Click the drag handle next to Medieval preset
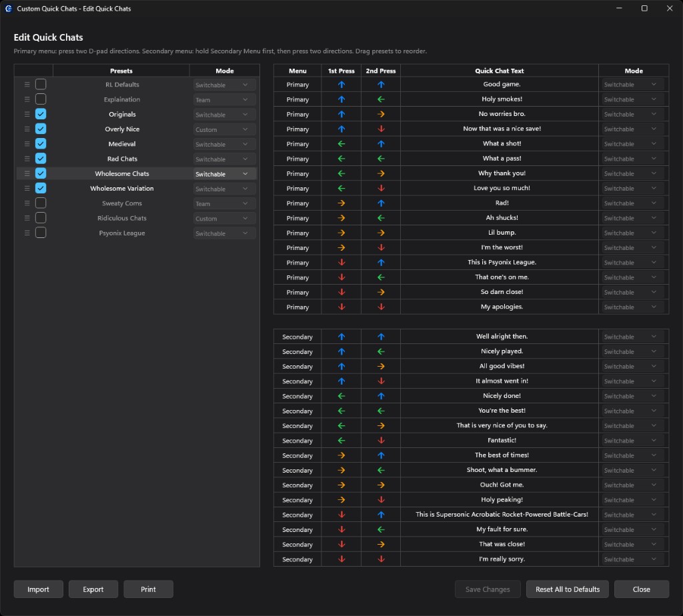This screenshot has width=683, height=616. click(x=27, y=143)
